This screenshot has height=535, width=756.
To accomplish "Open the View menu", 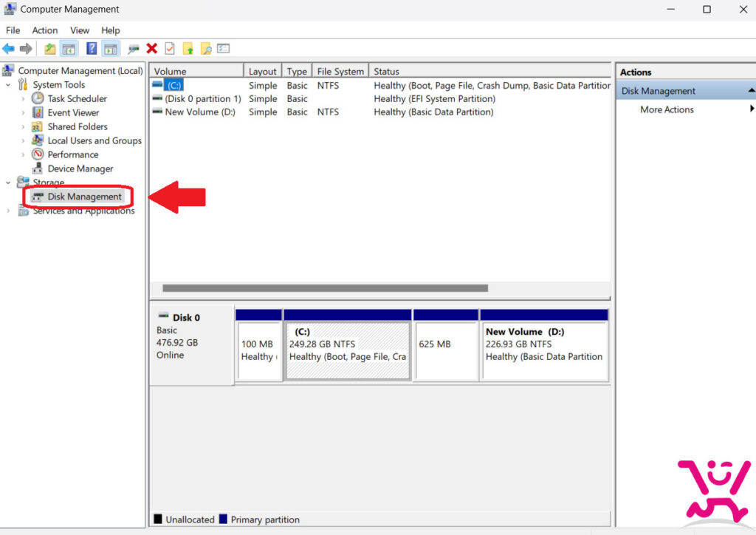I will click(x=80, y=30).
